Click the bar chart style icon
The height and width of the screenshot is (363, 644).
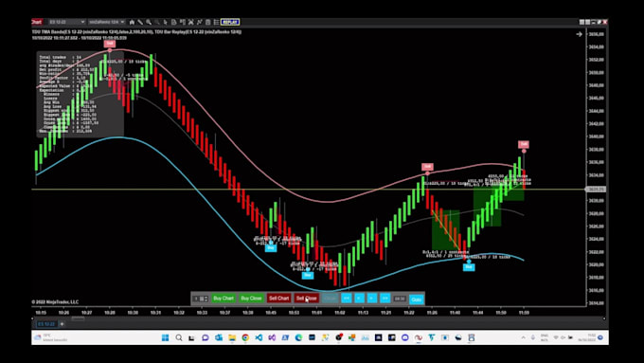pos(132,22)
